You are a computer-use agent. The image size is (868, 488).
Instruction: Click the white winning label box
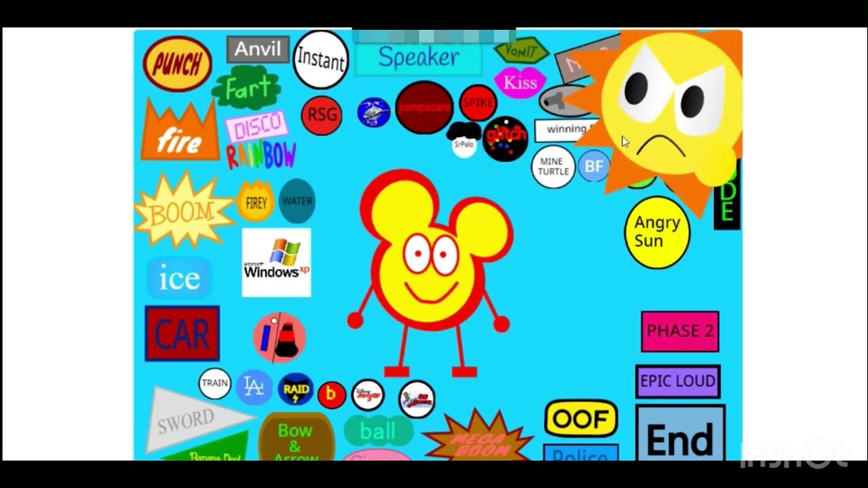pyautogui.click(x=567, y=130)
